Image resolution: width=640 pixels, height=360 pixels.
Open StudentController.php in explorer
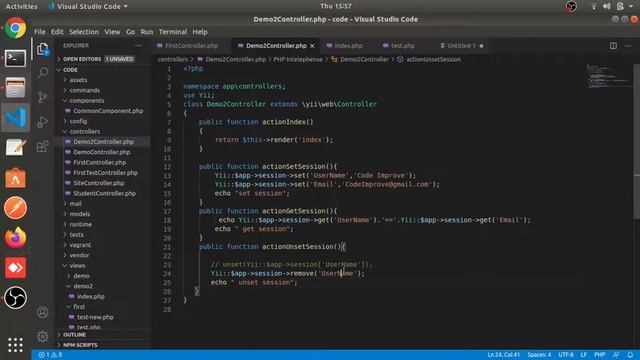tap(104, 193)
